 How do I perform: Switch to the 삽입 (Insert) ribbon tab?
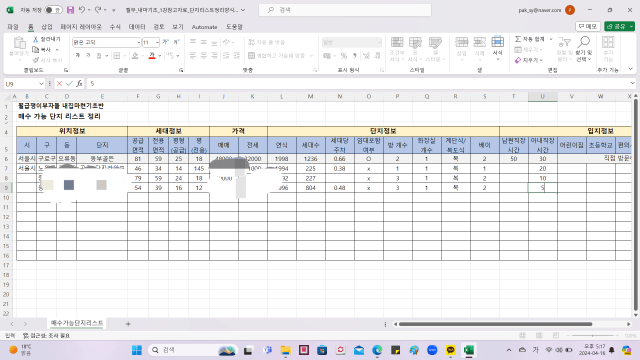pos(47,27)
